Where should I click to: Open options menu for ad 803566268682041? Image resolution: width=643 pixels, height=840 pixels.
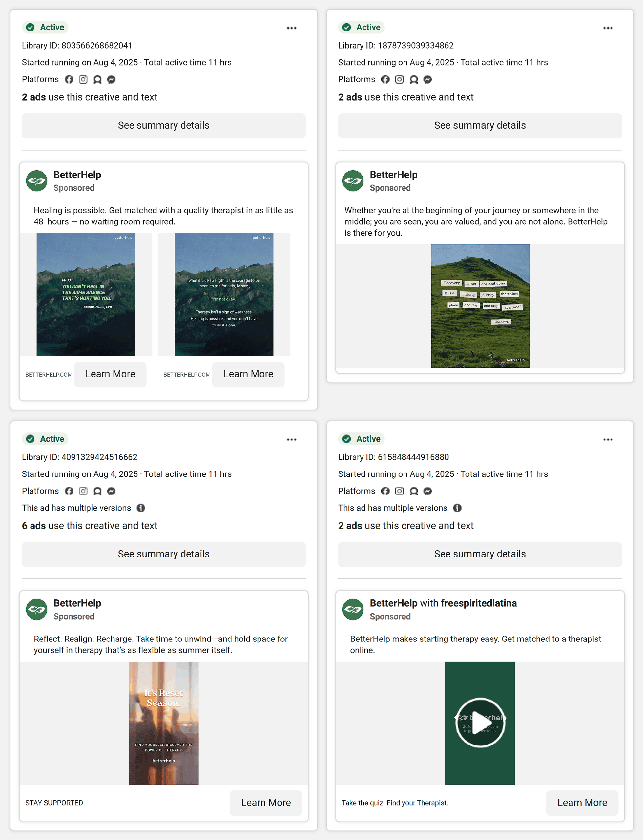292,28
